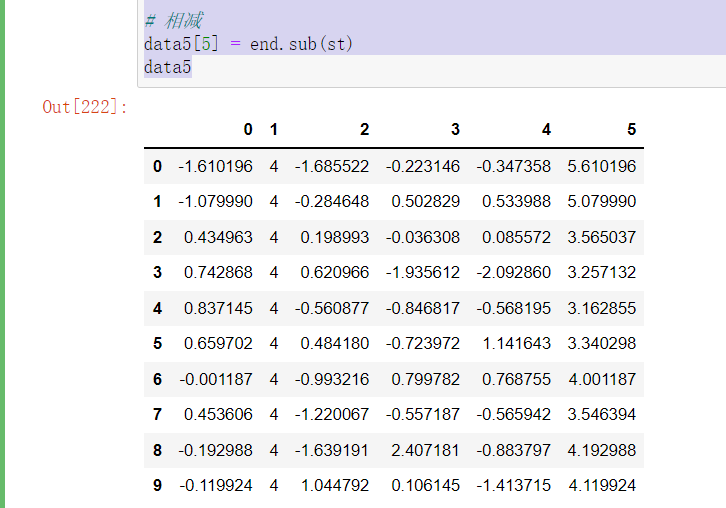Select cell value 0.620966

(335, 272)
